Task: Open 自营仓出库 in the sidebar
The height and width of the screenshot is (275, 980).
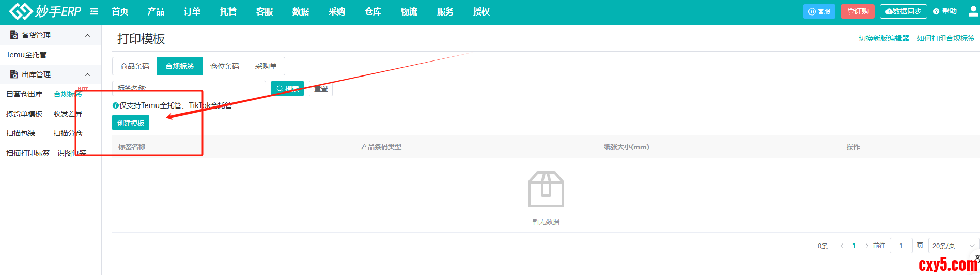Action: (24, 94)
